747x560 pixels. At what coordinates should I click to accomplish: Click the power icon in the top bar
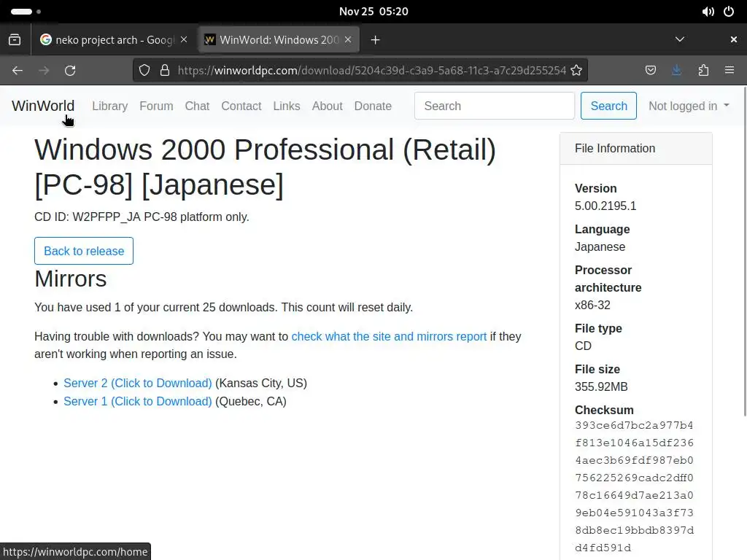point(729,12)
